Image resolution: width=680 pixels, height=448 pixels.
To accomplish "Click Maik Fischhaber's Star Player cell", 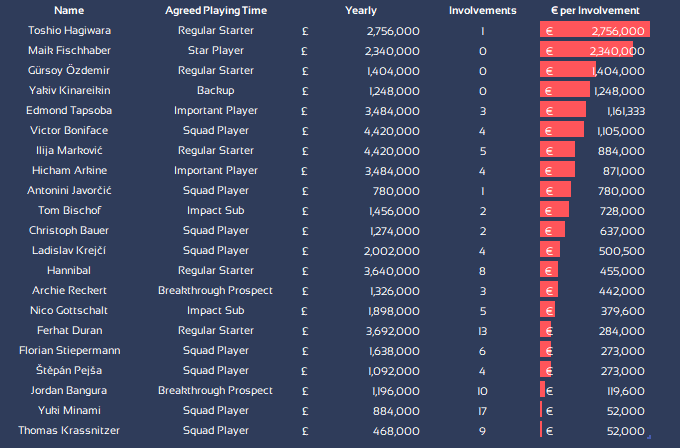I will click(x=215, y=51).
